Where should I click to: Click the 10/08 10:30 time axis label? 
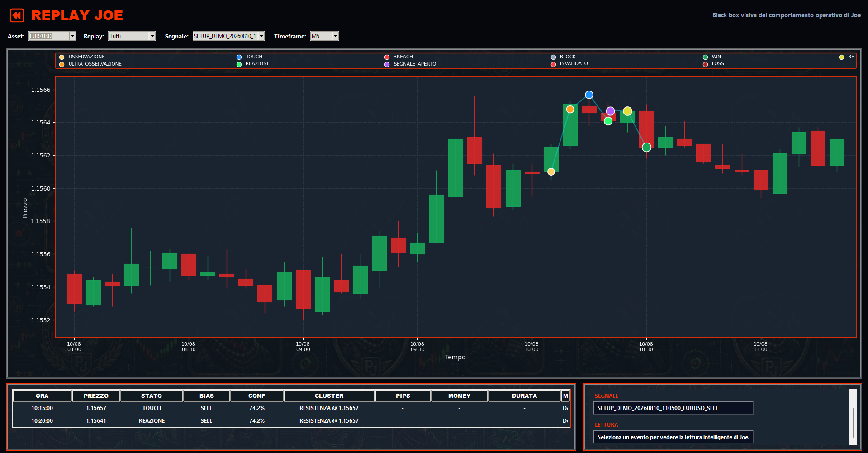(x=646, y=347)
